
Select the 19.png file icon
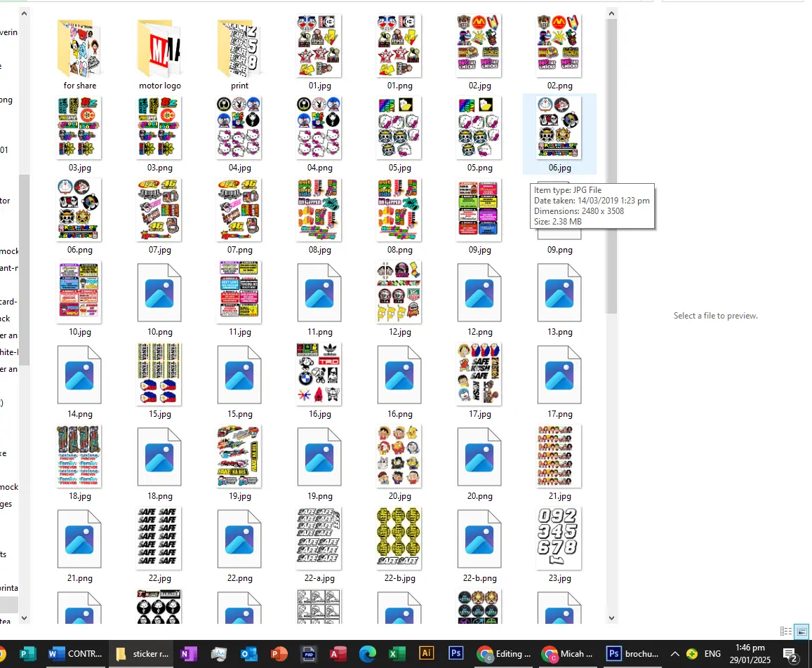319,457
